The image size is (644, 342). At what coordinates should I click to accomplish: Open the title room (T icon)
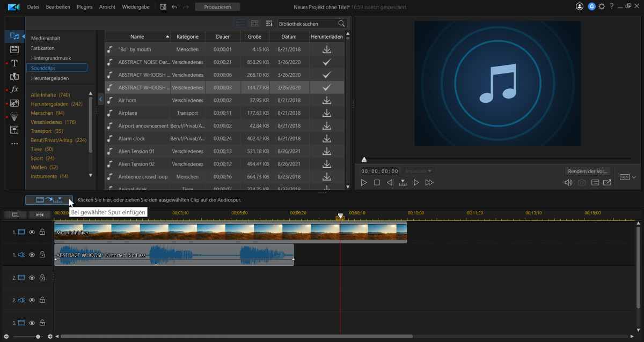click(14, 63)
